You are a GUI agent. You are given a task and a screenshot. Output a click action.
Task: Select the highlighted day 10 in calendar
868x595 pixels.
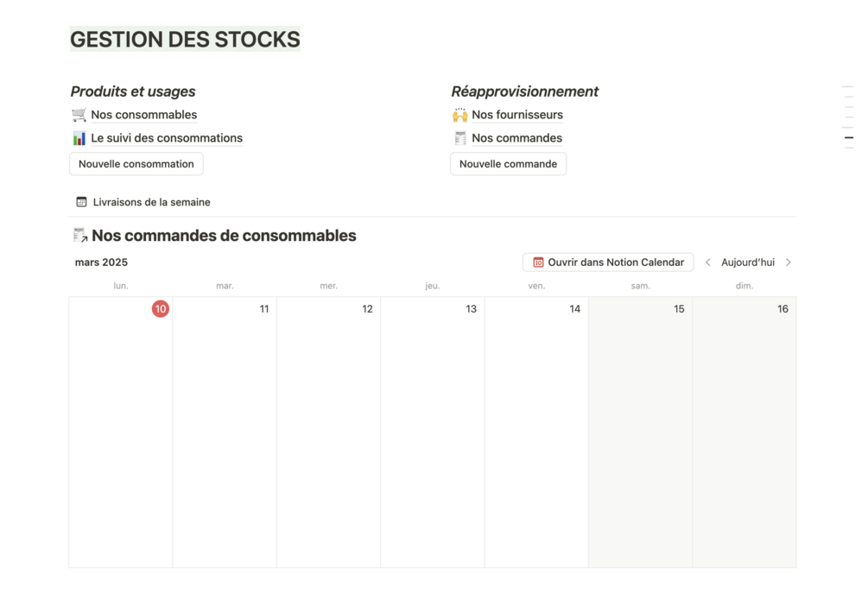tap(160, 309)
